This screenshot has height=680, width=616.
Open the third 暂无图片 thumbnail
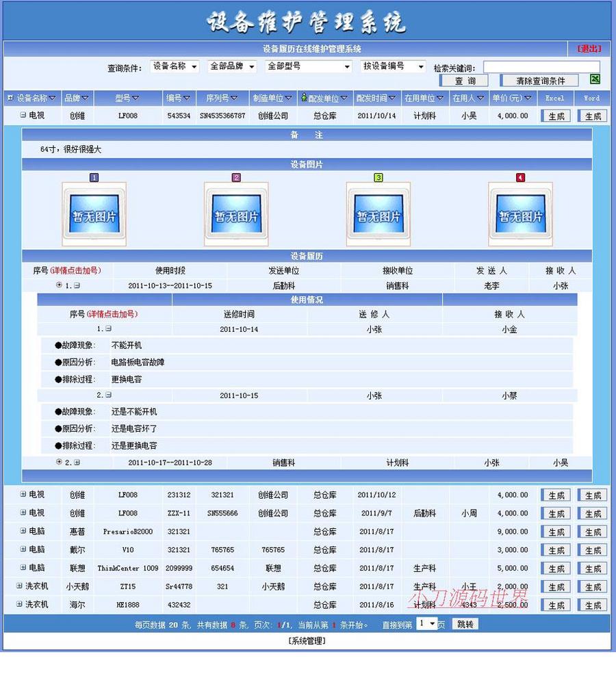(378, 214)
